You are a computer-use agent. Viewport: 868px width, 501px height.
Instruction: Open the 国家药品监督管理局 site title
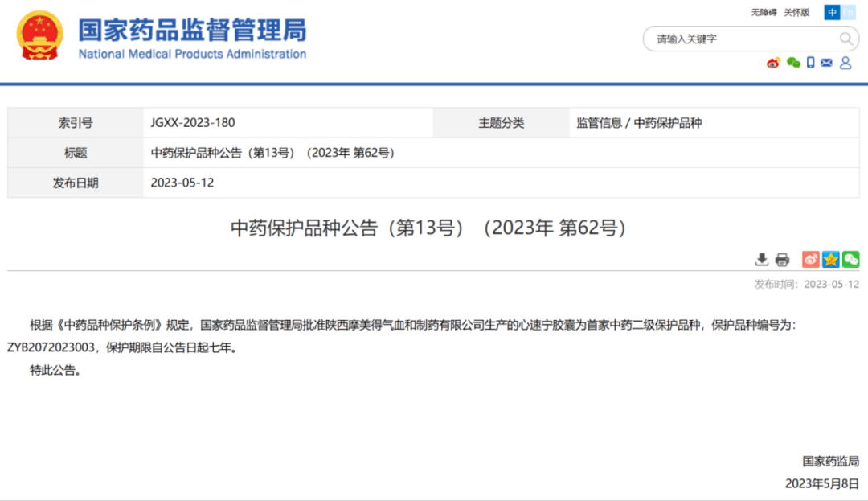pyautogui.click(x=192, y=31)
